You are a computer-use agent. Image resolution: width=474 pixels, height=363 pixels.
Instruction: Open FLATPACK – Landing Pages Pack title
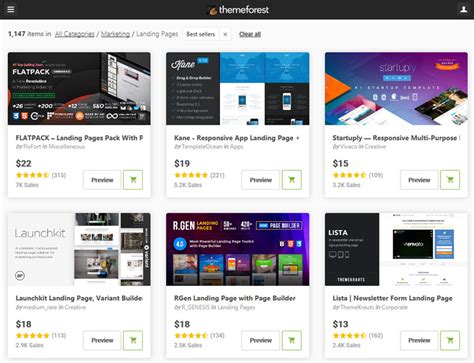point(79,138)
